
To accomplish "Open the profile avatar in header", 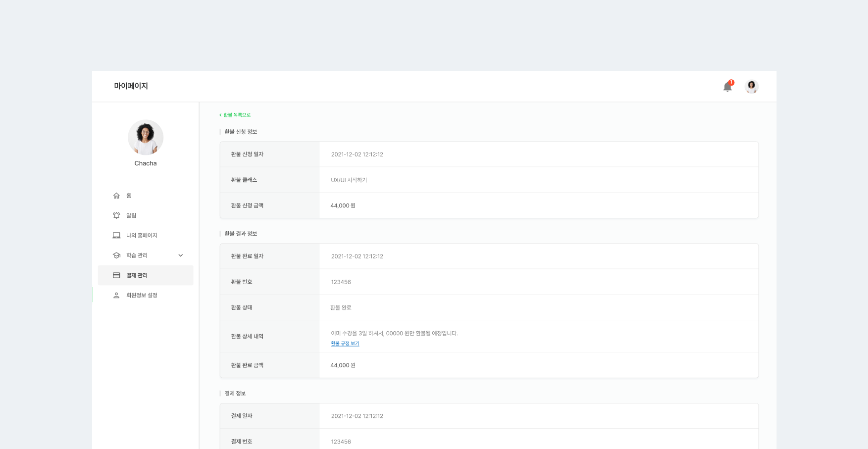I will (x=751, y=87).
